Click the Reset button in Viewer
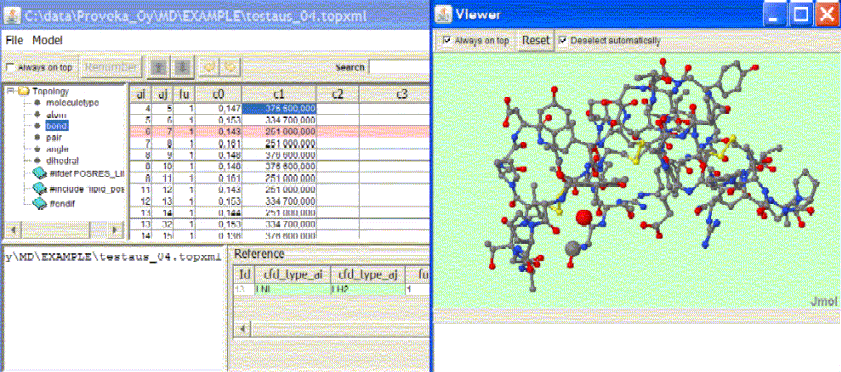This screenshot has height=372, width=841. pyautogui.click(x=536, y=40)
